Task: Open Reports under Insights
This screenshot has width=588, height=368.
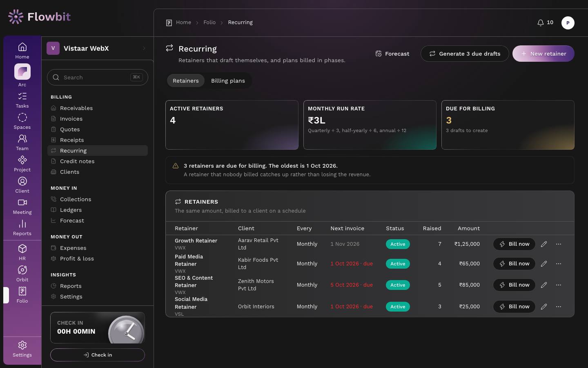Action: coord(98,286)
